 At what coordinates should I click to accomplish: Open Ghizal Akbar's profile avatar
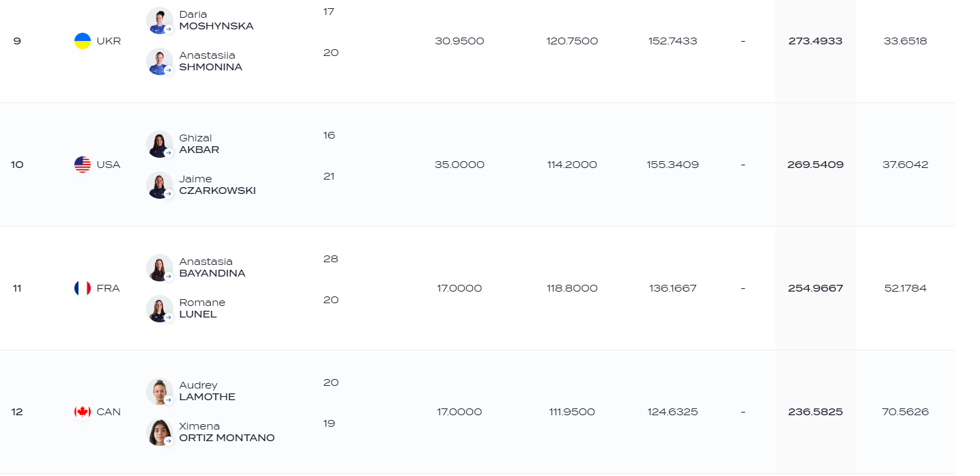[x=160, y=144]
